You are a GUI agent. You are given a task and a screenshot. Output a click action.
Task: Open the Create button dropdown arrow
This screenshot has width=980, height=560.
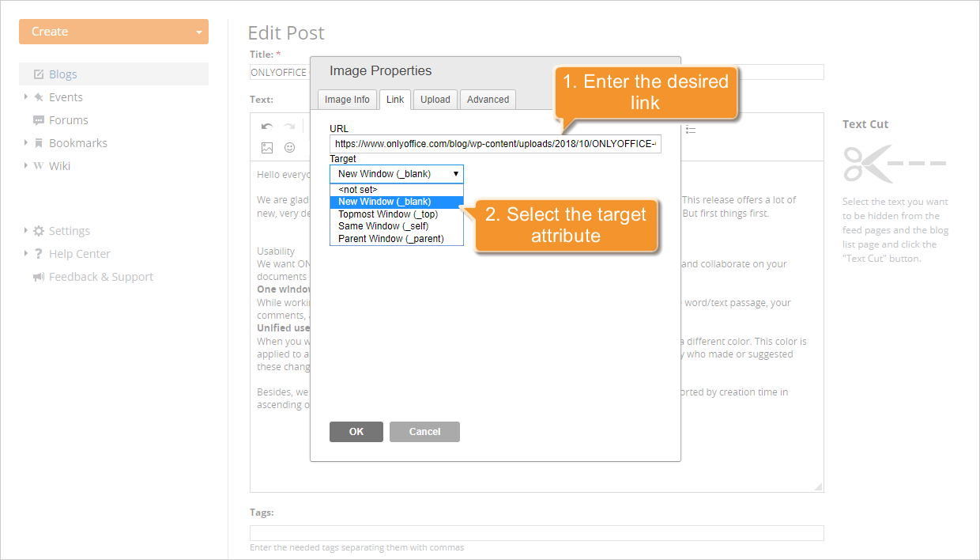198,31
